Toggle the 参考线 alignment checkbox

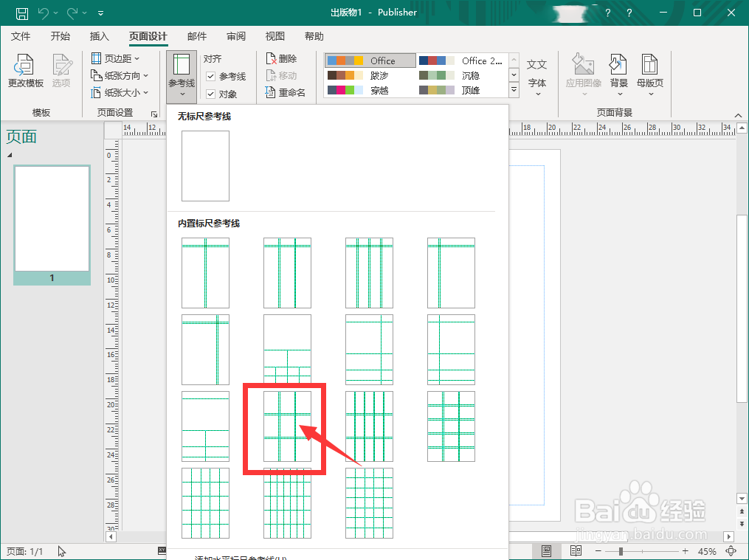[x=210, y=77]
